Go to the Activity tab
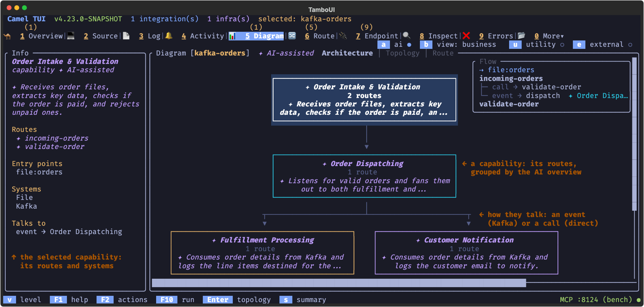 pyautogui.click(x=202, y=36)
